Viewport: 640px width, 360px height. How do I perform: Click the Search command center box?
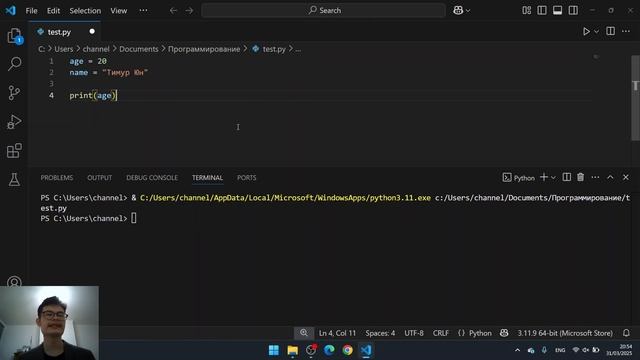coord(324,11)
